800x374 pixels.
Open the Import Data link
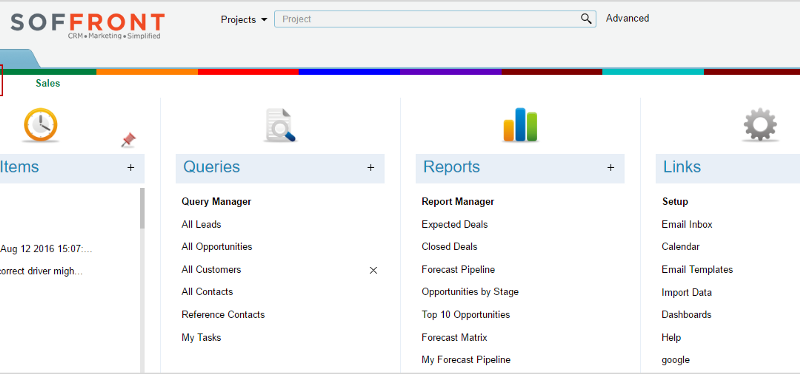point(686,292)
